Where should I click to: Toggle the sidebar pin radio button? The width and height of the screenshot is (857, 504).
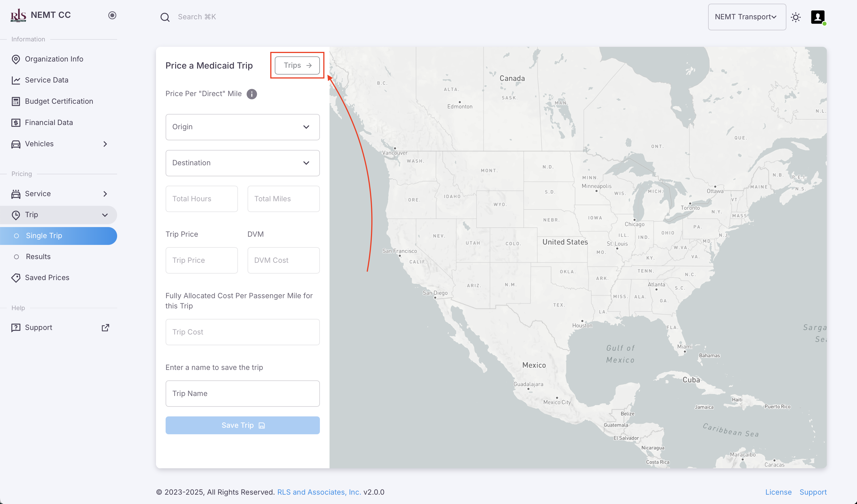pyautogui.click(x=112, y=15)
